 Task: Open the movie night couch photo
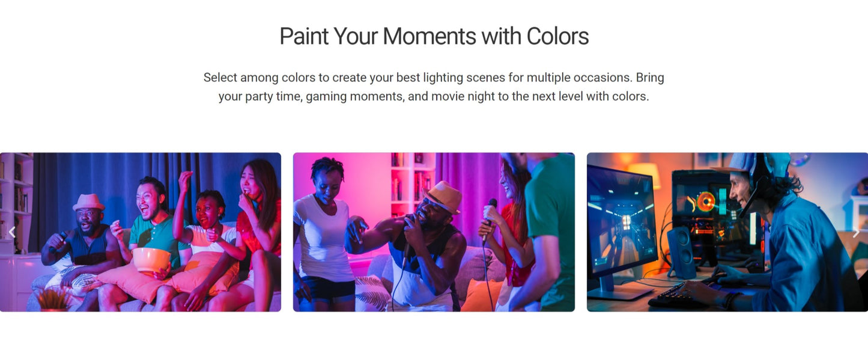pos(140,232)
